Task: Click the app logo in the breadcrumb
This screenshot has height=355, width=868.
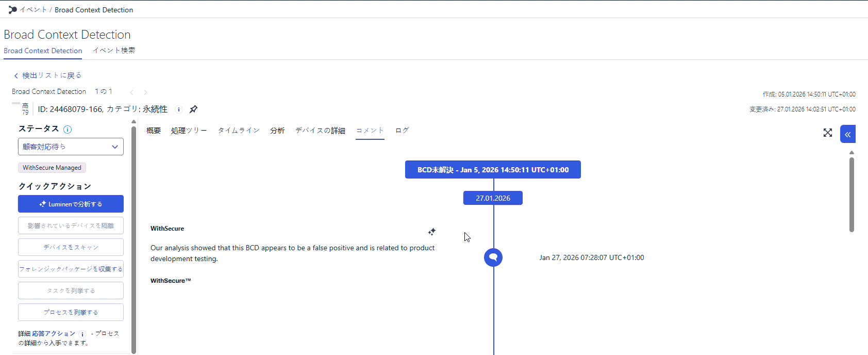Action: pyautogui.click(x=12, y=10)
